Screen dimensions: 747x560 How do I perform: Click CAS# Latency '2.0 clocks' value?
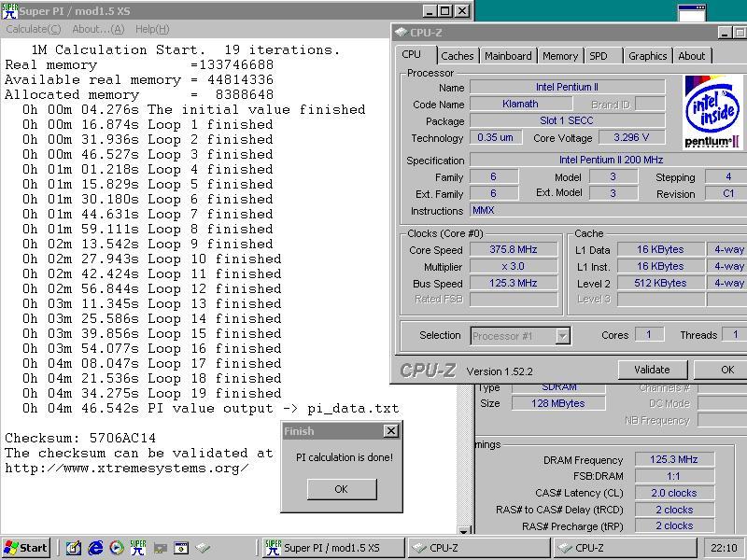(x=674, y=493)
